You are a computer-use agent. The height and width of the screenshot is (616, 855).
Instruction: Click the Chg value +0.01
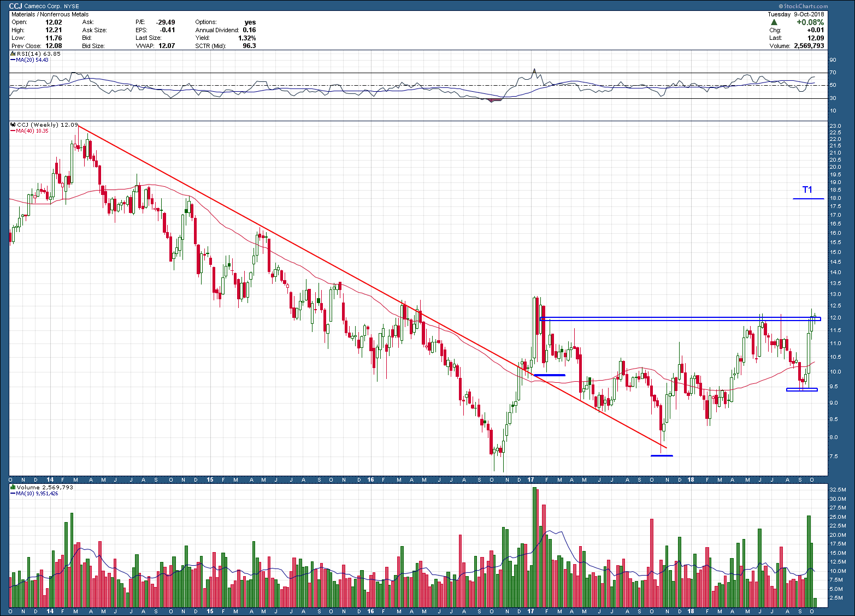(816, 30)
